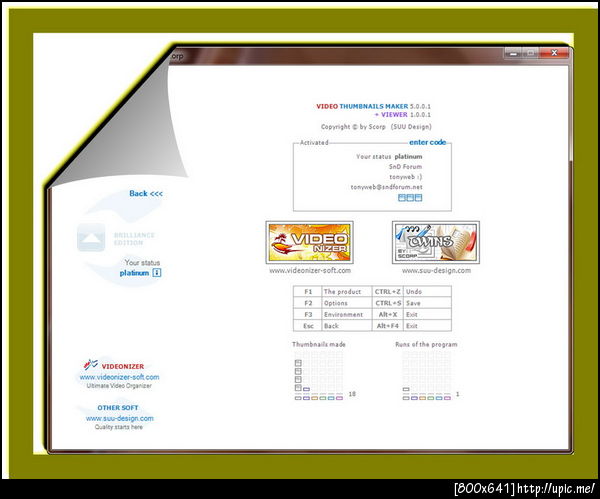The width and height of the screenshot is (600, 499).
Task: Click the red VIDEONIZER heading in sidebar
Action: [x=123, y=367]
